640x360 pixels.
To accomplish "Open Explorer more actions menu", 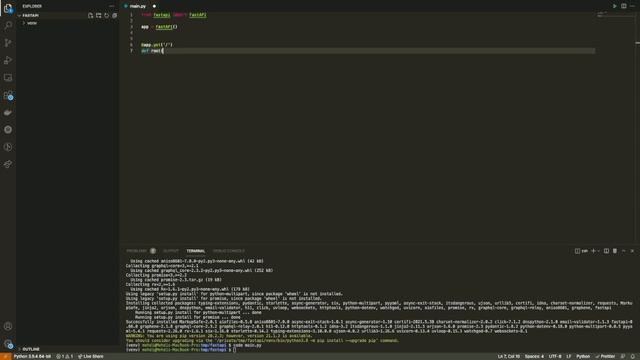I will pos(111,6).
